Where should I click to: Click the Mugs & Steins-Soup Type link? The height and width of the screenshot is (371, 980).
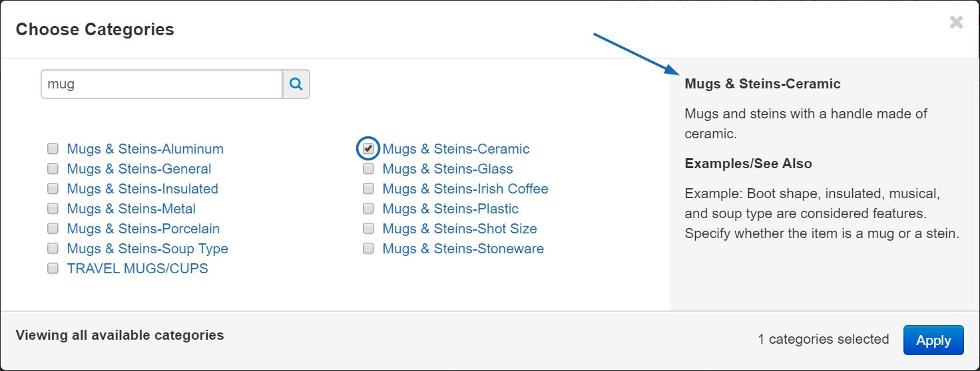pyautogui.click(x=148, y=249)
